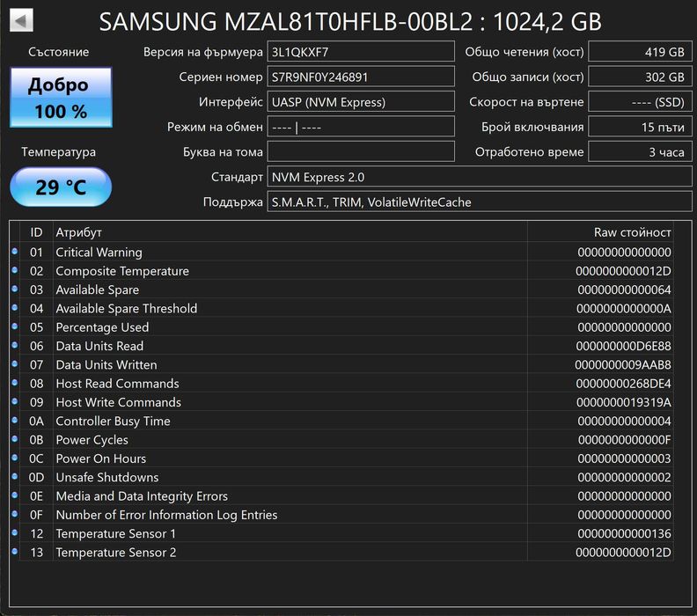Click the status dot of Host Read Commands row
The image size is (697, 616).
[x=15, y=382]
